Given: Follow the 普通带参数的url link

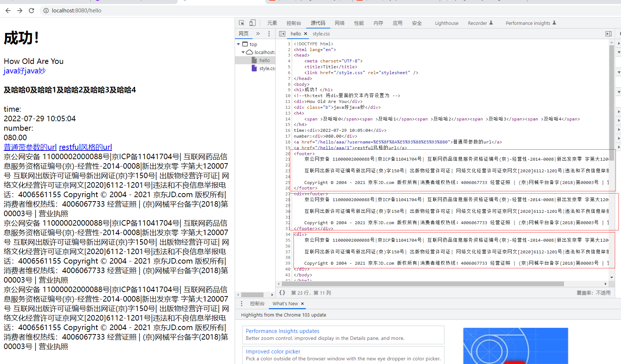Looking at the screenshot, I should (30, 147).
